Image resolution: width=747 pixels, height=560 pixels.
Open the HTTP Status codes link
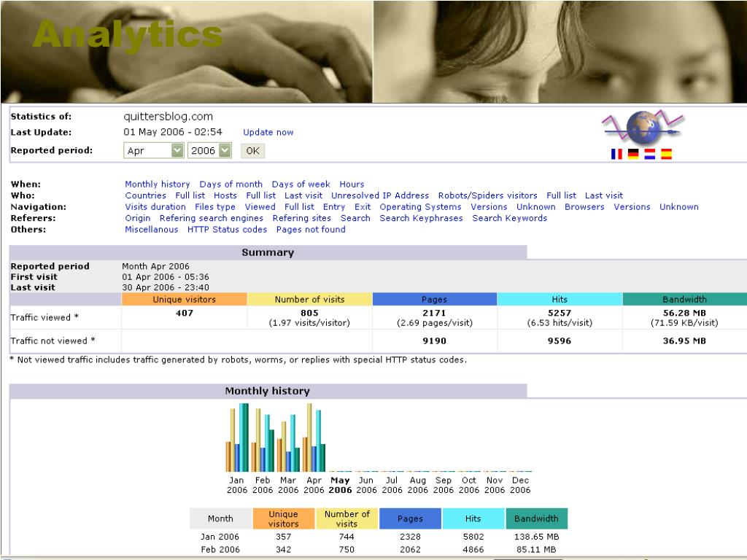tap(228, 230)
